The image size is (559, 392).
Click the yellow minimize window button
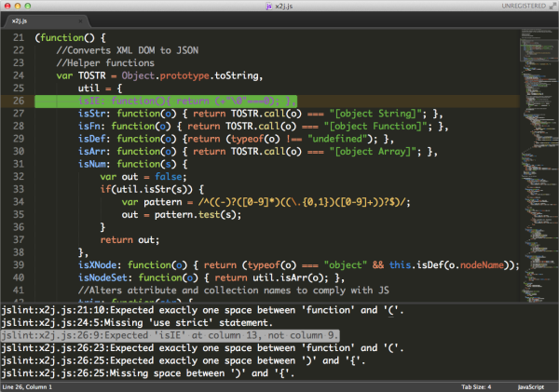point(18,6)
